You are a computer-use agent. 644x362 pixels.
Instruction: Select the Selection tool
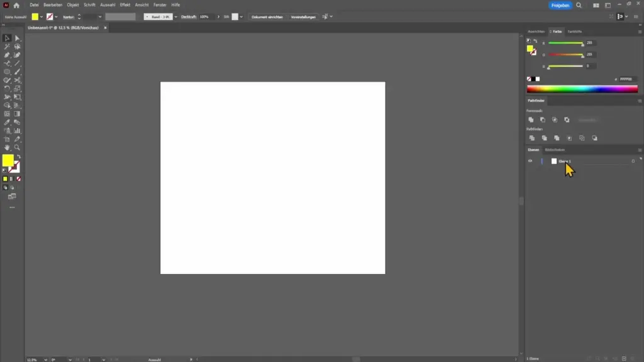coord(8,38)
